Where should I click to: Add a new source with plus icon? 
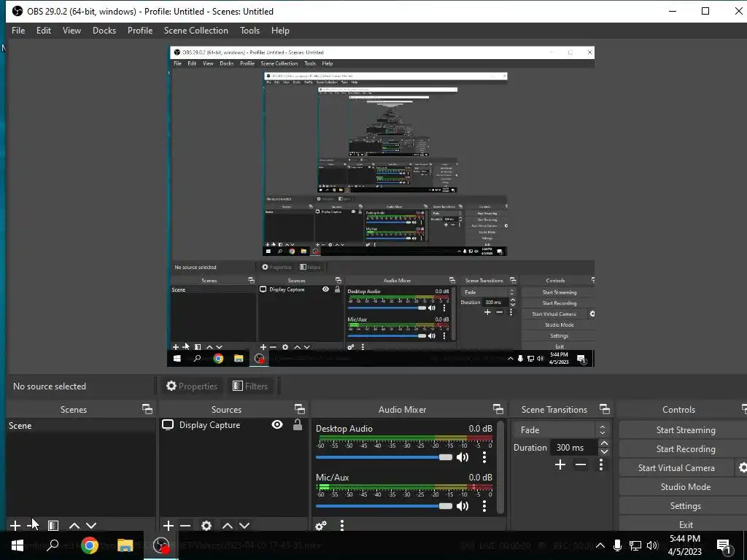pos(169,525)
